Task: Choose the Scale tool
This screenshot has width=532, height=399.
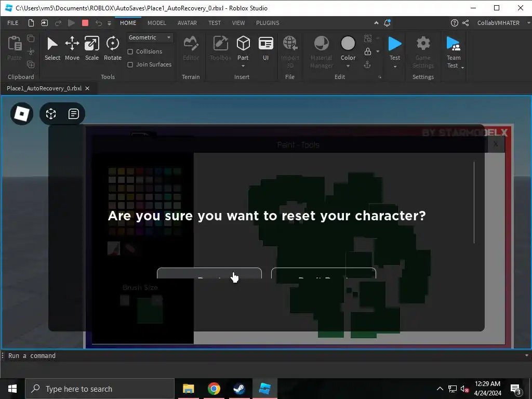Action: tap(91, 48)
